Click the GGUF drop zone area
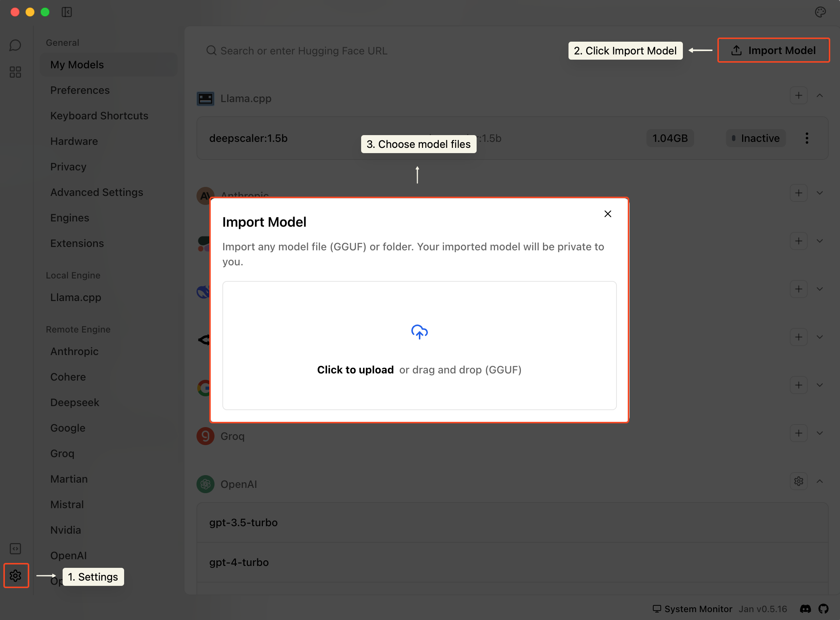Viewport: 840px width, 620px height. pyautogui.click(x=419, y=346)
